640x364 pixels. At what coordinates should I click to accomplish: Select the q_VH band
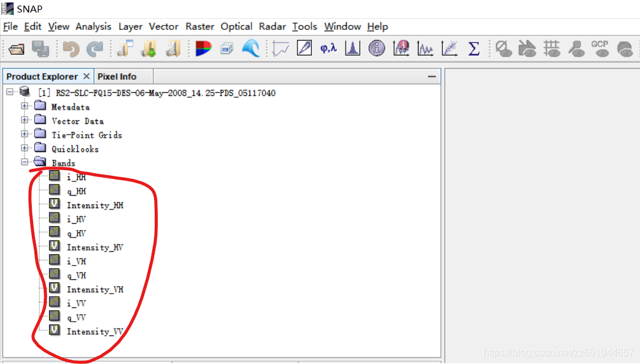(x=76, y=275)
